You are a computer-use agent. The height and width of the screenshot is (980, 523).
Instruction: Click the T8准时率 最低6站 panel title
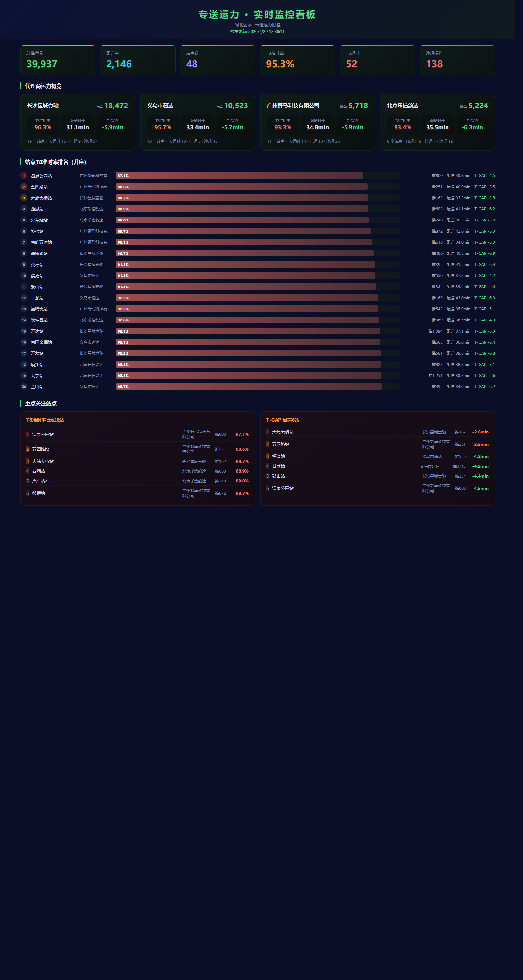click(45, 420)
